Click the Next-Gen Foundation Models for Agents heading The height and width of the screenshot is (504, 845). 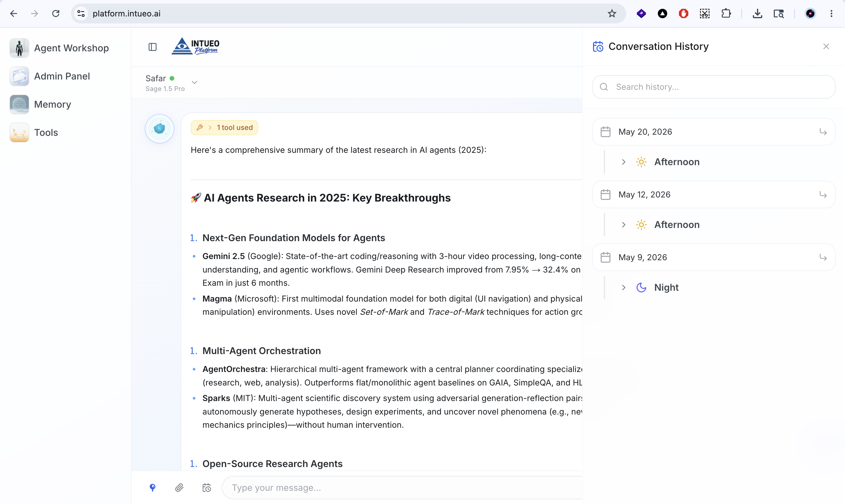point(294,238)
